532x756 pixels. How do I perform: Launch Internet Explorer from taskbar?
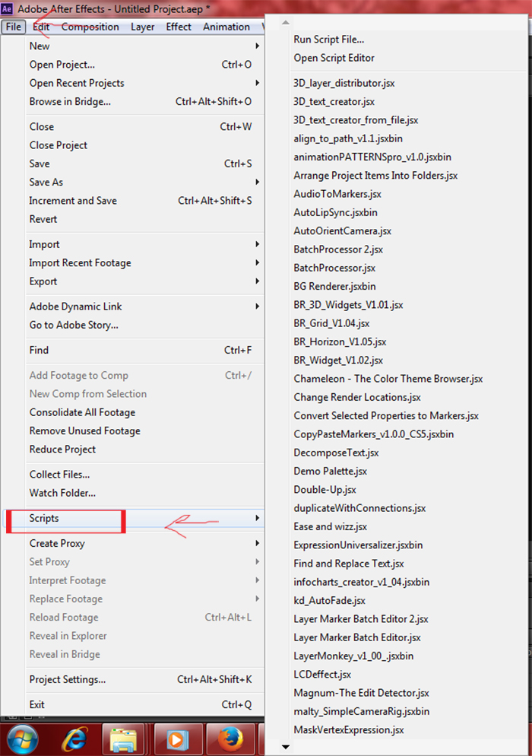pos(75,739)
